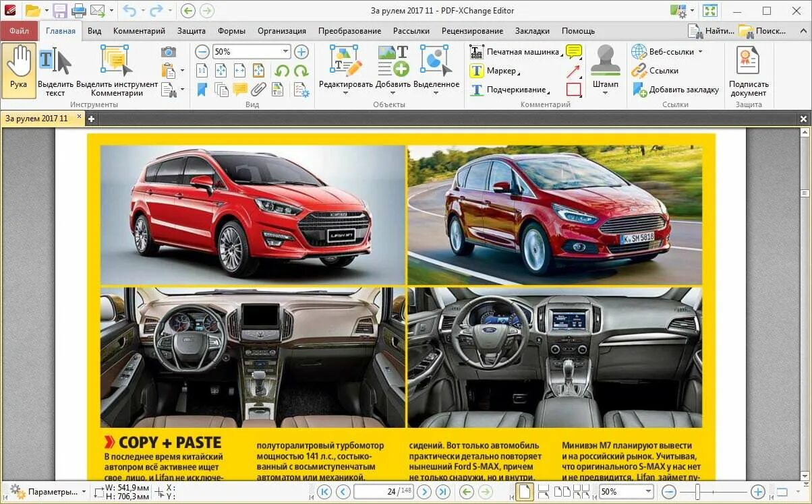812x504 pixels.
Task: Open Редактировать objects tool
Action: [x=345, y=70]
